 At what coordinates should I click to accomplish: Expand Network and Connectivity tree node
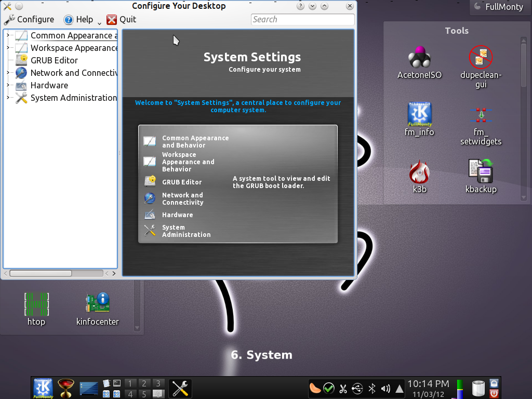click(x=8, y=73)
